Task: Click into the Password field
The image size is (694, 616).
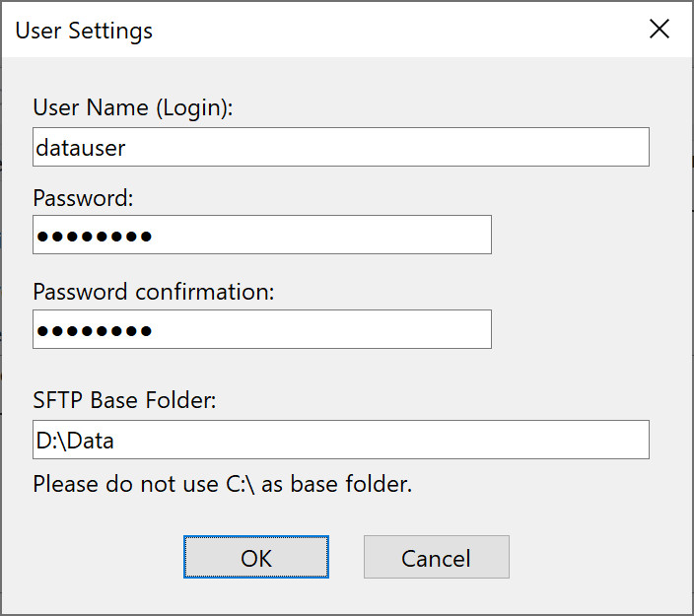Action: 315,236
